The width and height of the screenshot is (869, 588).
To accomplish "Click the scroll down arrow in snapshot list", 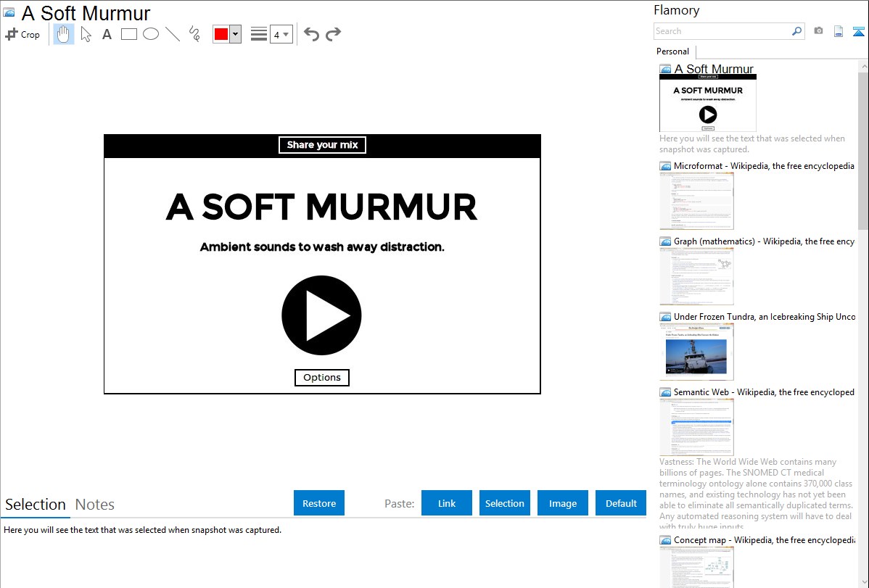I will click(863, 582).
